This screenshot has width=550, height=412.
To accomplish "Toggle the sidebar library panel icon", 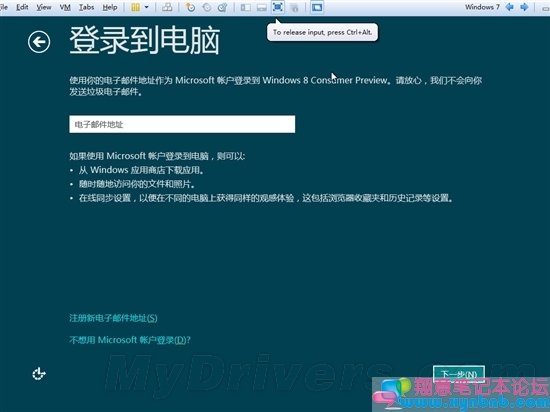I will [246, 7].
